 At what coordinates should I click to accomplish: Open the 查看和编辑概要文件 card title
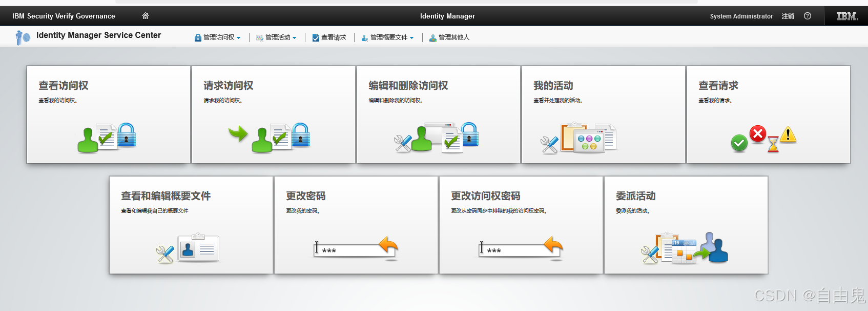(x=166, y=196)
